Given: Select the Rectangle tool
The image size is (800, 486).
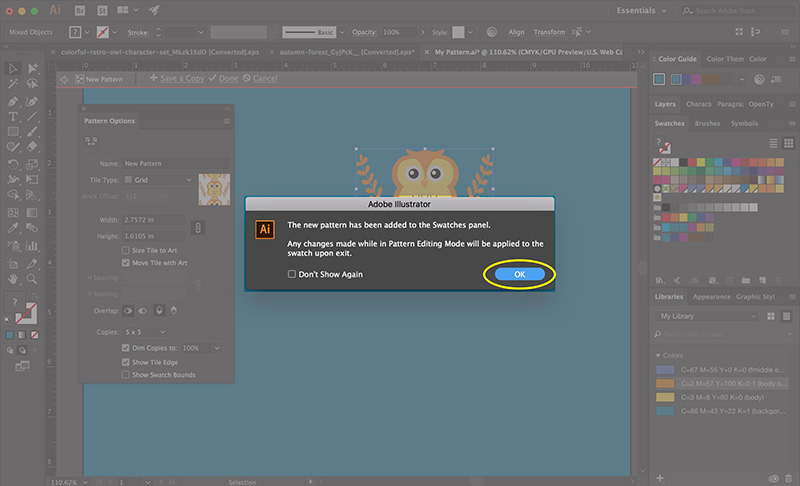Looking at the screenshot, I should point(13,132).
